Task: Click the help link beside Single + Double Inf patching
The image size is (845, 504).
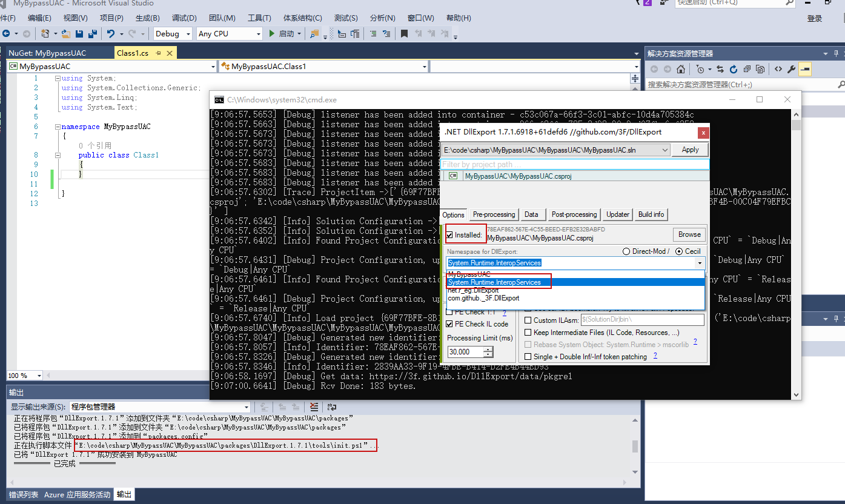Action: pyautogui.click(x=655, y=356)
